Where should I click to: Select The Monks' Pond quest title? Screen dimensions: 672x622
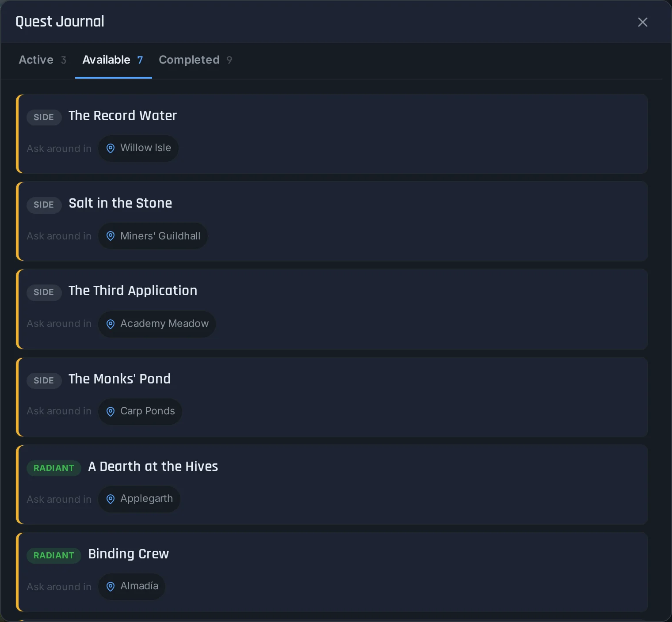(x=119, y=379)
